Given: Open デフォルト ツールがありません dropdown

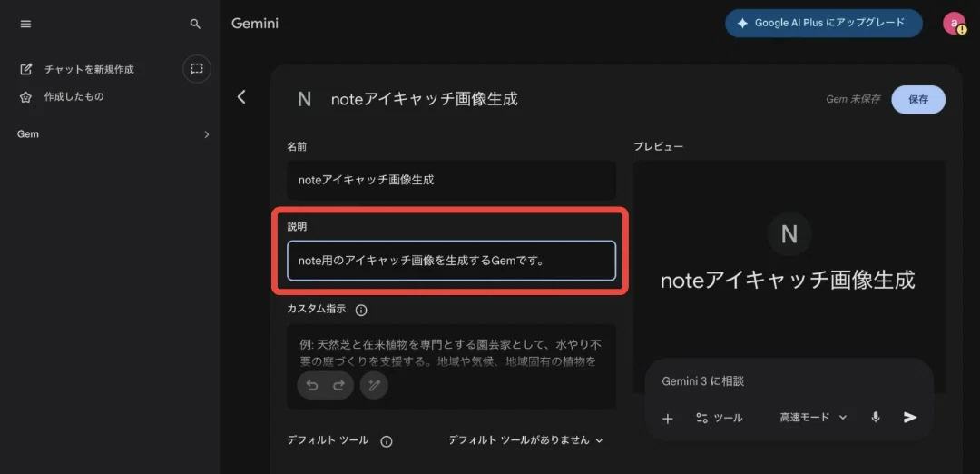Looking at the screenshot, I should pos(525,440).
